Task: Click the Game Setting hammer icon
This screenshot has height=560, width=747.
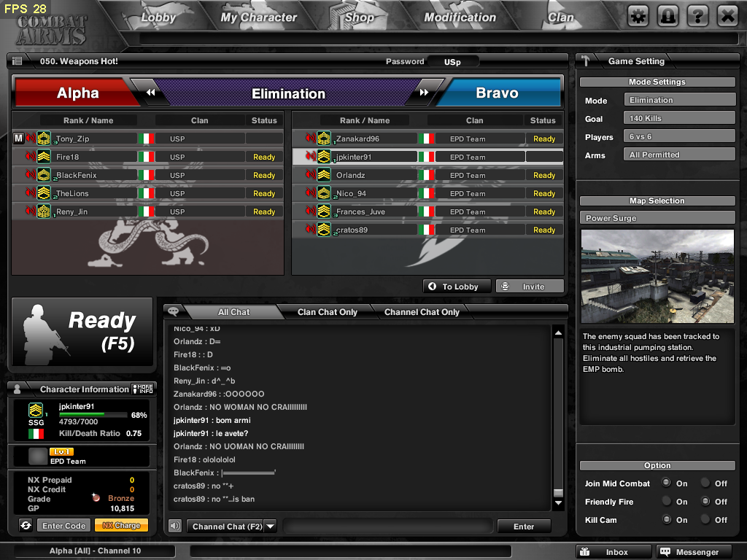Action: pyautogui.click(x=586, y=61)
